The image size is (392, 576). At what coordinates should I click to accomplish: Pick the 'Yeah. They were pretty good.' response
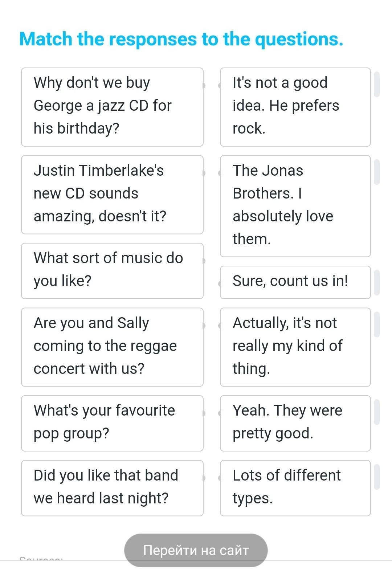point(295,423)
